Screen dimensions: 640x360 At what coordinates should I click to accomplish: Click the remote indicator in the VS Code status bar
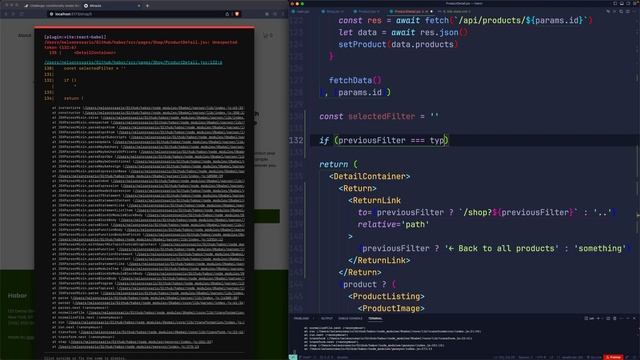[293, 357]
